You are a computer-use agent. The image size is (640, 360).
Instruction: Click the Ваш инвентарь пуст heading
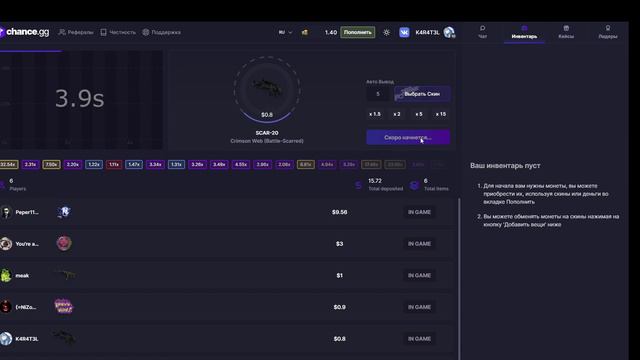pyautogui.click(x=505, y=166)
